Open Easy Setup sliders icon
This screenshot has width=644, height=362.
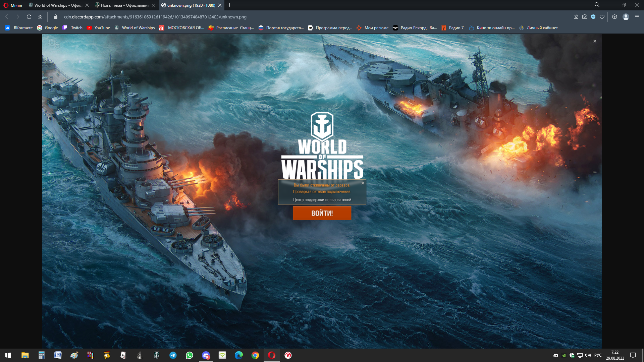[x=637, y=17]
